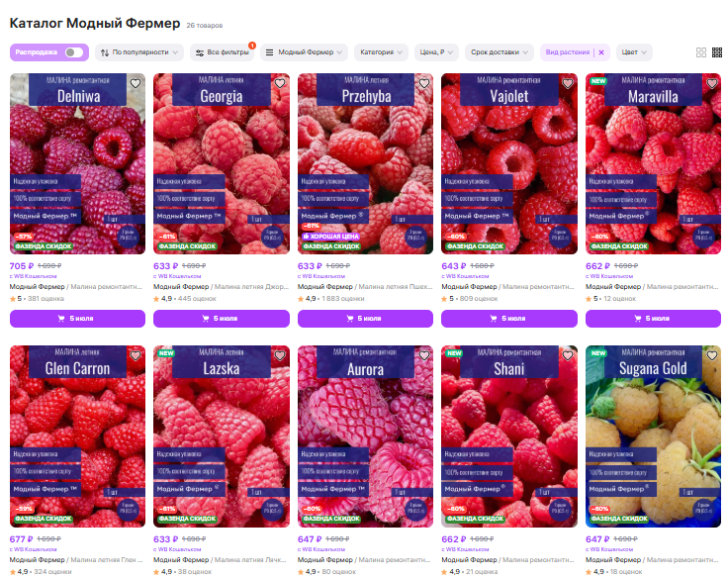Add Vajolet raspberry to cart, 5 июля button
This screenshot has width=728, height=579.
[x=509, y=319]
